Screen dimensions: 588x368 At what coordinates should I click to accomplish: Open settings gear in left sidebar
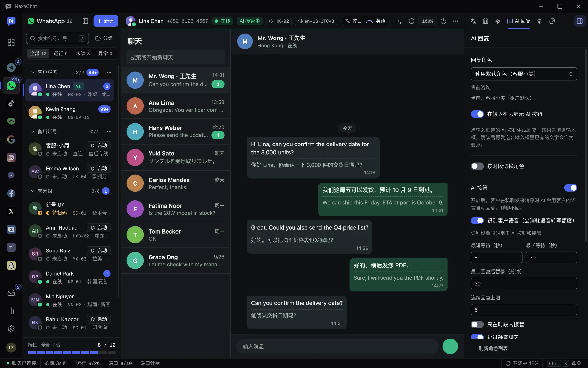pos(11,329)
